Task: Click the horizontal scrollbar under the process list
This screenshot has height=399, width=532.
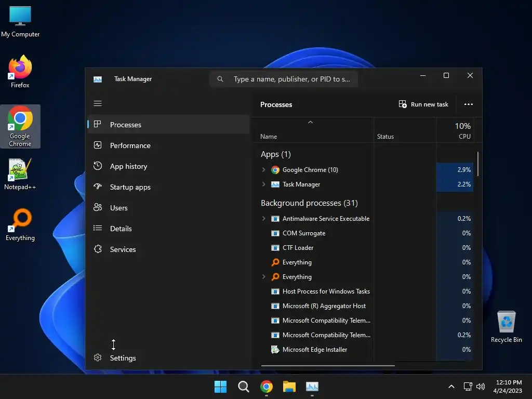Action: [x=328, y=366]
